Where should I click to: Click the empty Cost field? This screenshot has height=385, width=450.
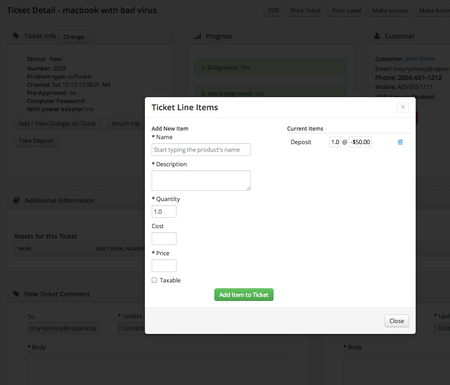(x=164, y=239)
